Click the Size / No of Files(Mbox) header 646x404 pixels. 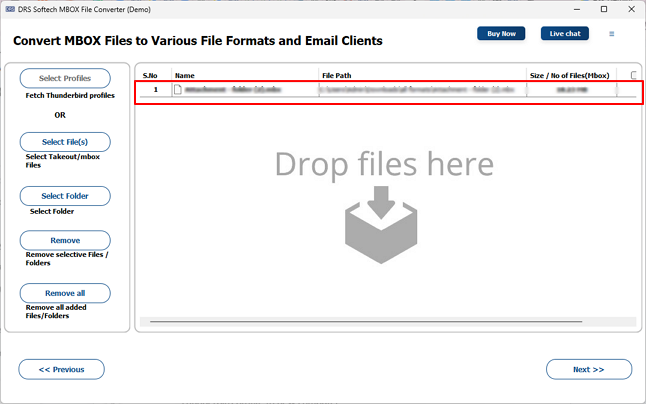point(569,76)
